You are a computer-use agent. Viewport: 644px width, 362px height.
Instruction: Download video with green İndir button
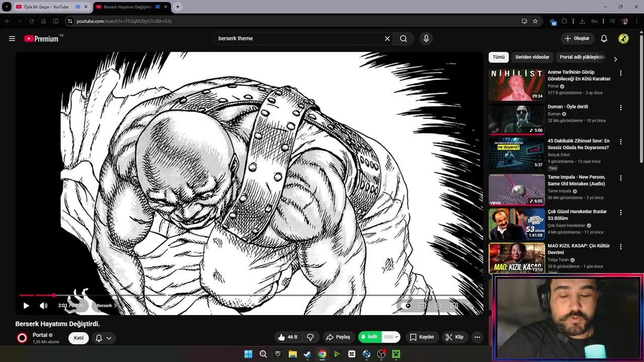click(x=370, y=337)
